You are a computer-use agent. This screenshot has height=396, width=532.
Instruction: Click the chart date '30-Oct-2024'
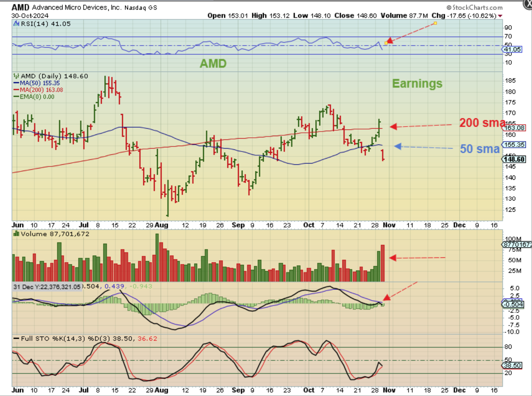pyautogui.click(x=30, y=16)
